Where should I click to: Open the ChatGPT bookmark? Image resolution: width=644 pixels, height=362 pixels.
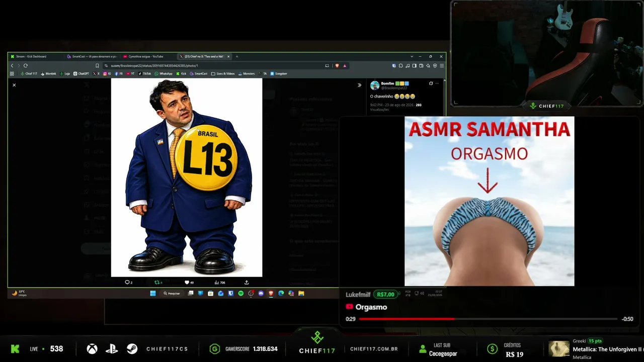81,73
